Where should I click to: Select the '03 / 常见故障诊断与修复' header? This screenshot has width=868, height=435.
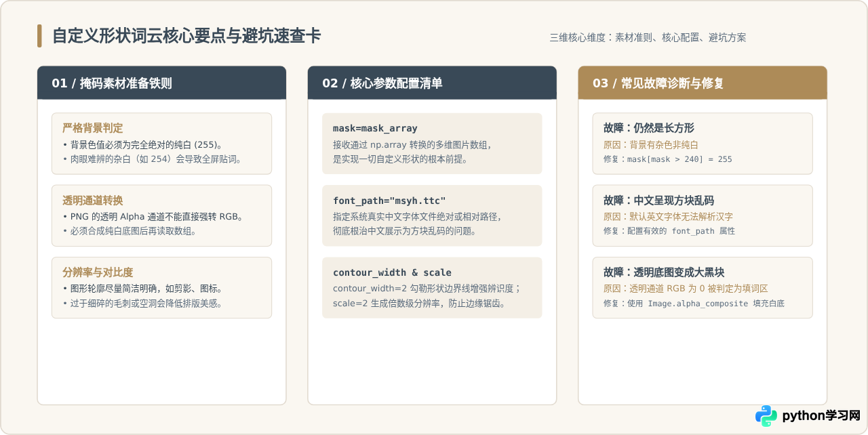click(x=703, y=83)
